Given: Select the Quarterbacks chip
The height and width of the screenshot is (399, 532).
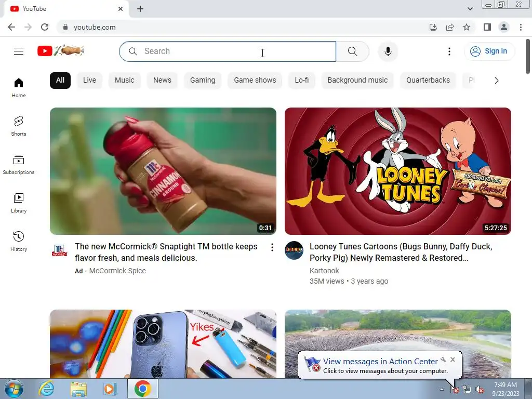Looking at the screenshot, I should 428,81.
